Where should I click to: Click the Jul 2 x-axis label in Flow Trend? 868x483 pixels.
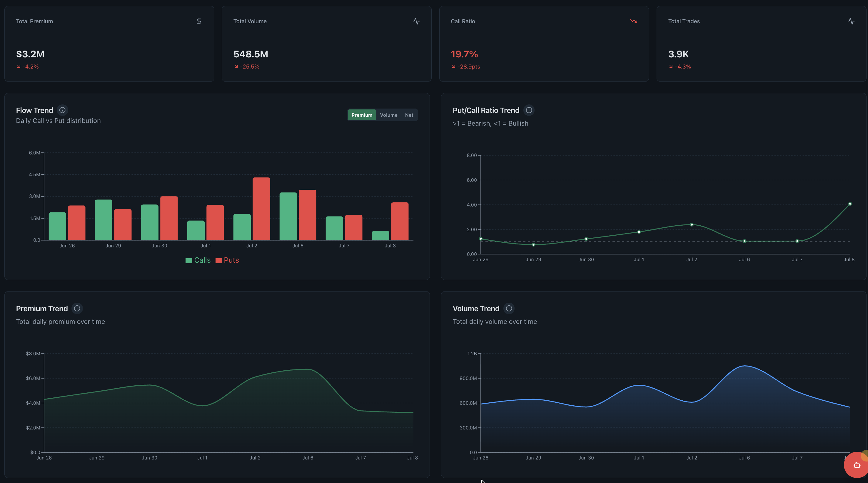tap(252, 246)
